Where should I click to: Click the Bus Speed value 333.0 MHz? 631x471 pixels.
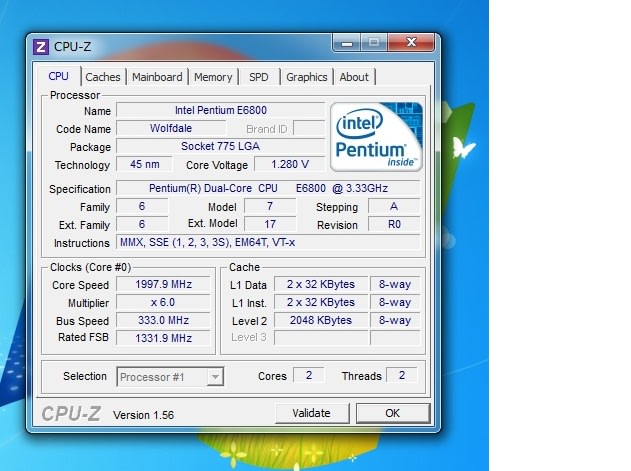(163, 320)
